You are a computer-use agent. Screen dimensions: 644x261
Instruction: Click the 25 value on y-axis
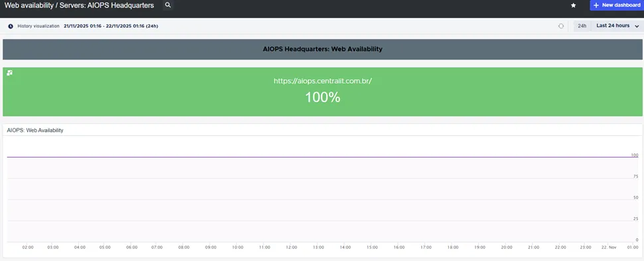tap(636, 219)
